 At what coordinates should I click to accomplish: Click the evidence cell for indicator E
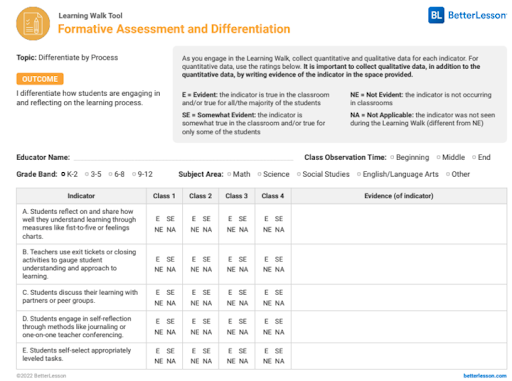tap(399, 356)
